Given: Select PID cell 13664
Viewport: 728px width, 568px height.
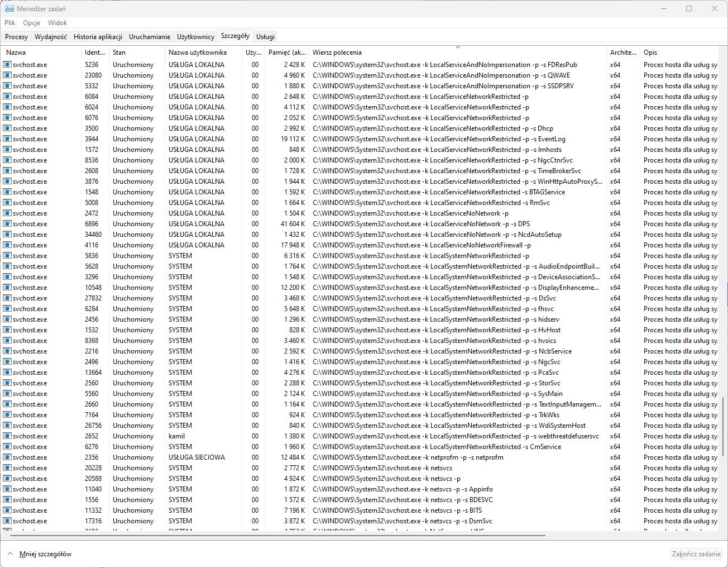Looking at the screenshot, I should pos(93,373).
